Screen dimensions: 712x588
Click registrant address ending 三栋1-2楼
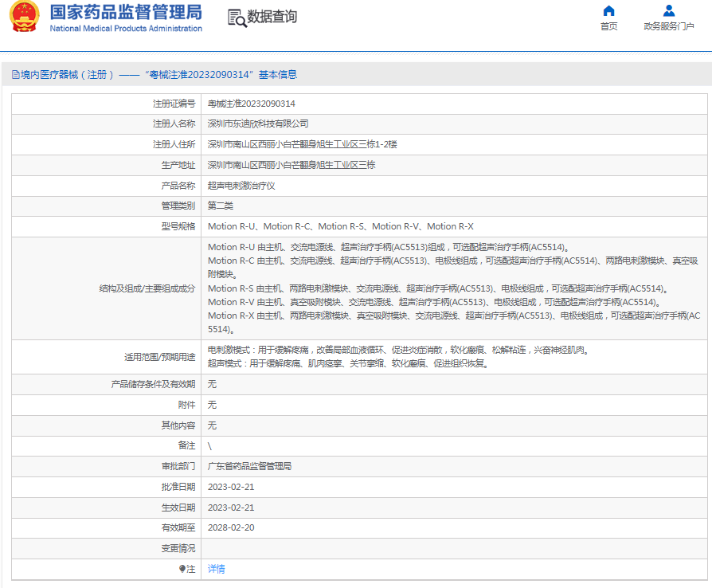click(x=302, y=144)
